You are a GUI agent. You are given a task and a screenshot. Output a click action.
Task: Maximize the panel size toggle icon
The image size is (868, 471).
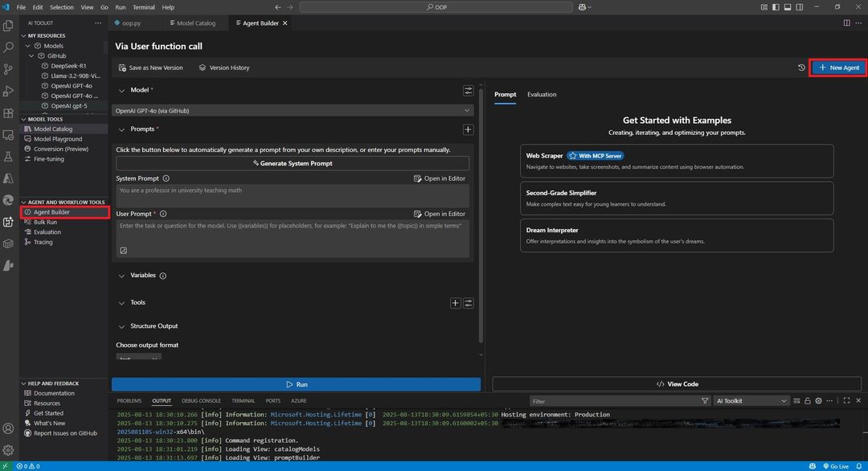[846, 401]
